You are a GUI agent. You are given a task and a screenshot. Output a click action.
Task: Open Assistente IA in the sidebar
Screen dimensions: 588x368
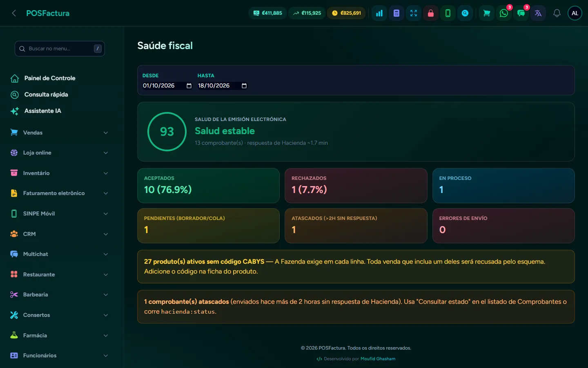tap(43, 111)
